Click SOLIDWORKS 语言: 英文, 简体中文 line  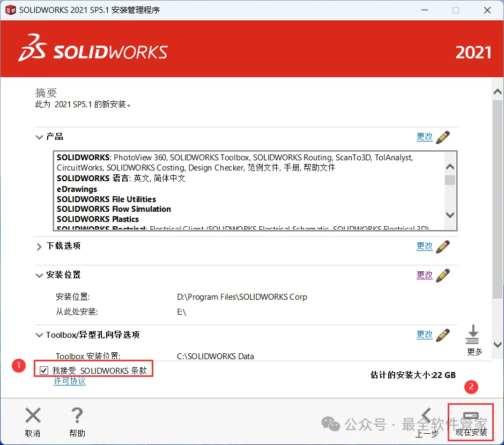(121, 179)
